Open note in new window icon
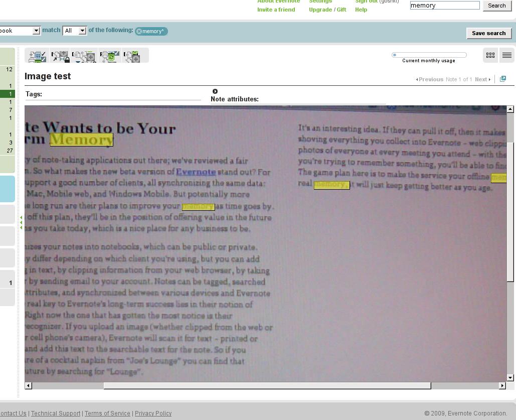The height and width of the screenshot is (420, 516). pyautogui.click(x=503, y=79)
